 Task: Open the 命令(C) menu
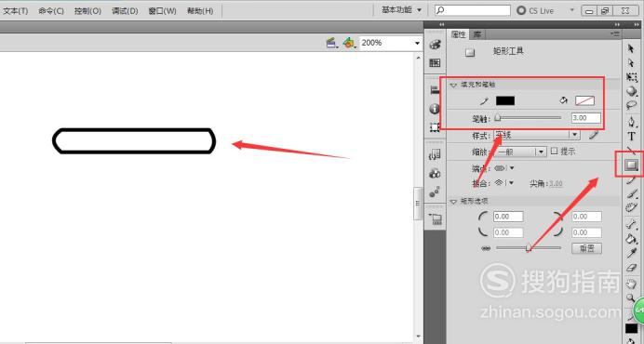click(x=51, y=11)
